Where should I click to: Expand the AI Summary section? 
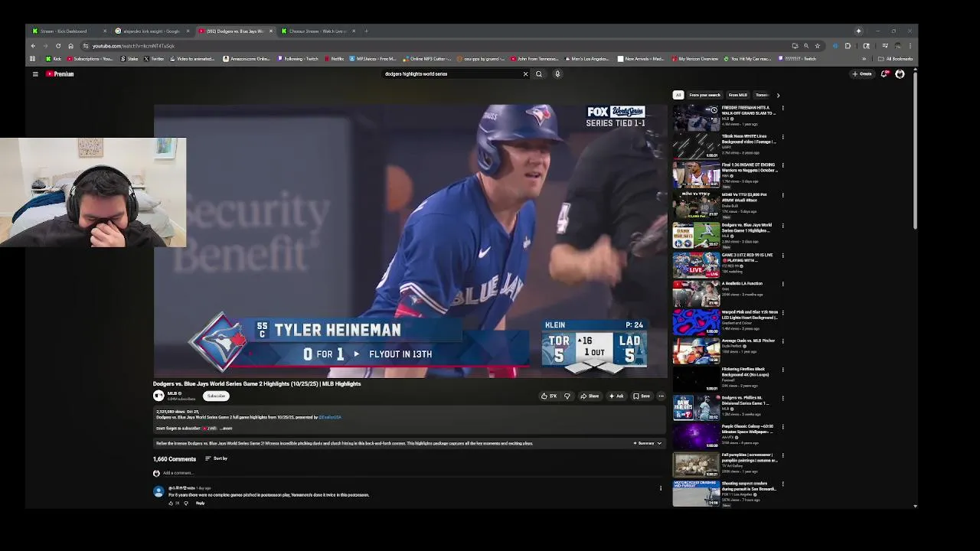pos(647,443)
